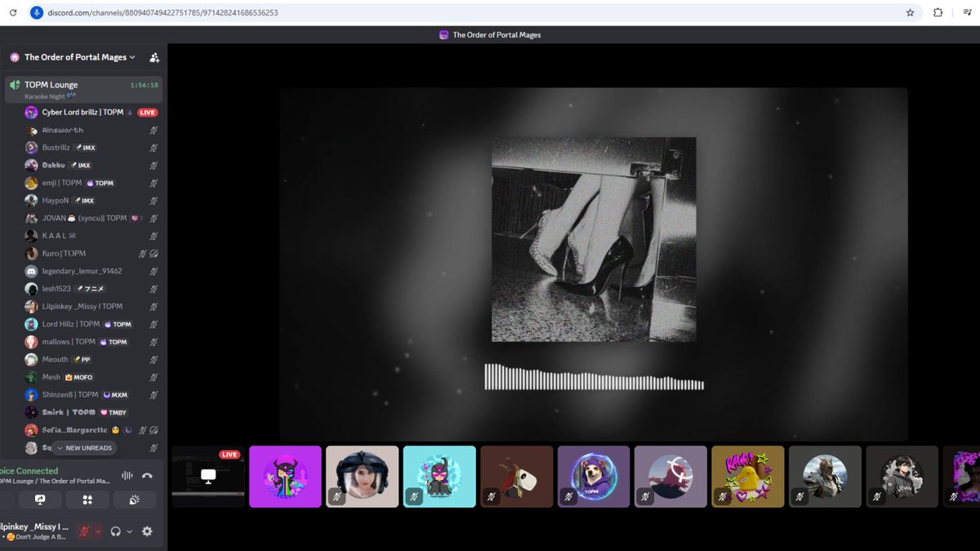Select the TOPM Lounge voice channel
Screen dimensions: 980x551
pyautogui.click(x=83, y=89)
